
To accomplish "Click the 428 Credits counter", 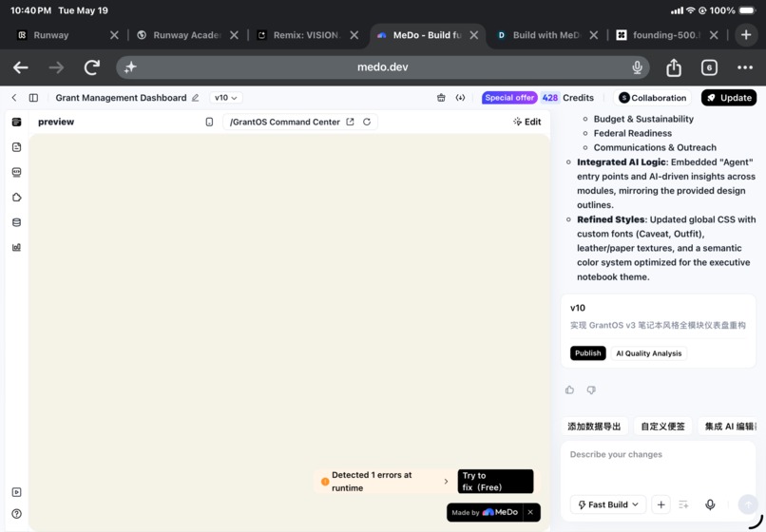I will coord(567,98).
